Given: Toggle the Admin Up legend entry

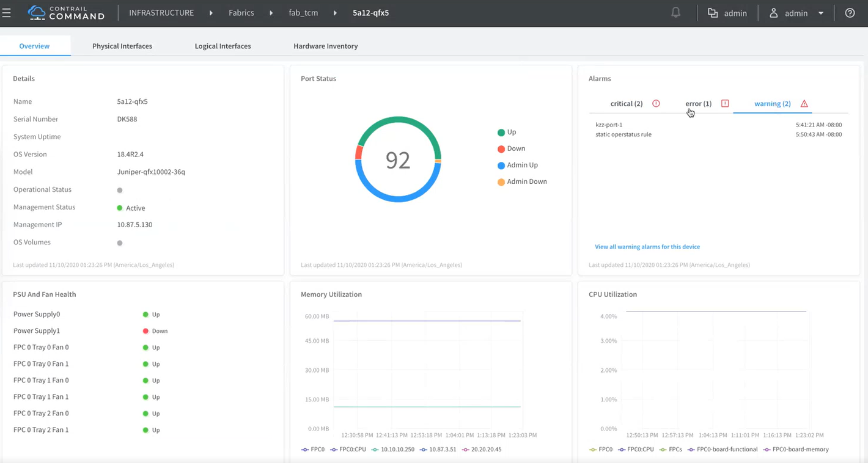Looking at the screenshot, I should pyautogui.click(x=518, y=165).
